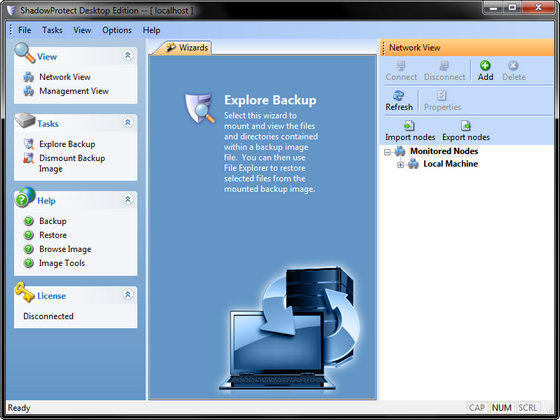
Task: Click the Disconnect toolbar button
Action: [444, 71]
